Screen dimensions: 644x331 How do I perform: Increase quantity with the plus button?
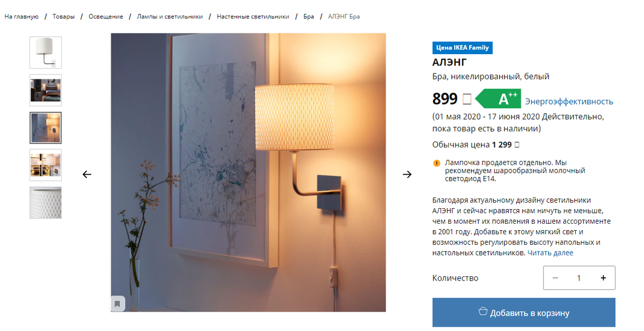pyautogui.click(x=603, y=278)
